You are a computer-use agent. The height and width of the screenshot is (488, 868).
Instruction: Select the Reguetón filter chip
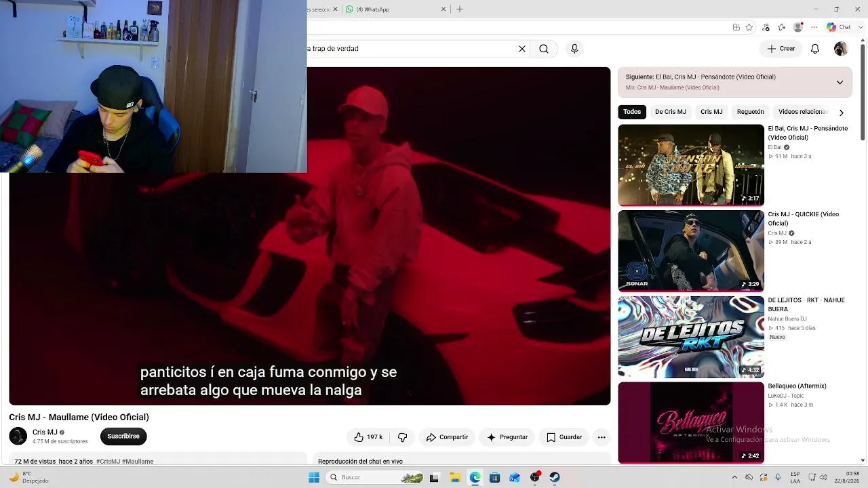pyautogui.click(x=750, y=112)
